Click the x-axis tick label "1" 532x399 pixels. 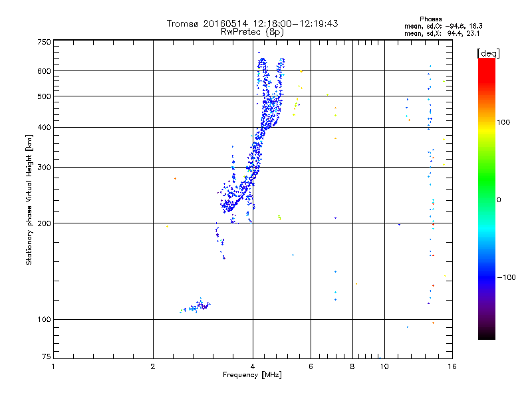(x=53, y=366)
